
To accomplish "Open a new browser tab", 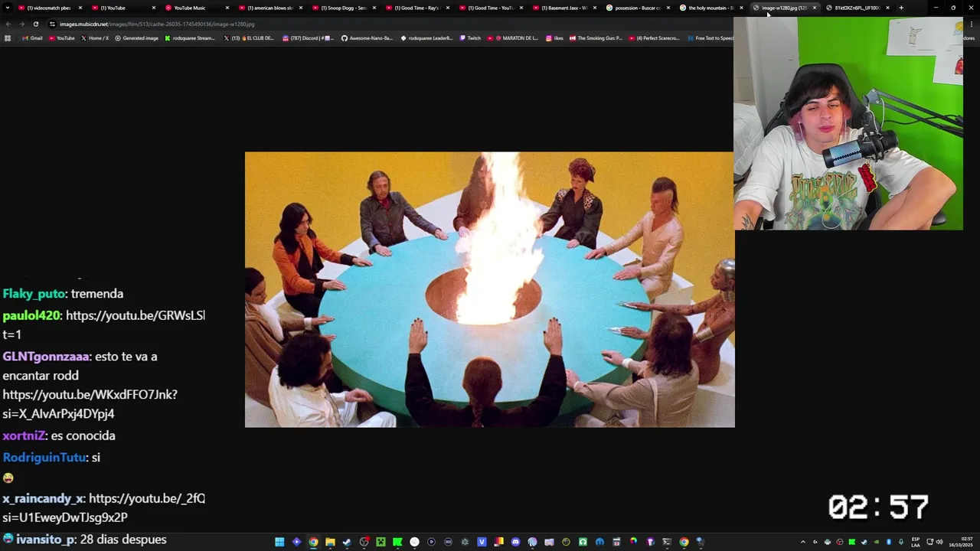I will tap(901, 8).
